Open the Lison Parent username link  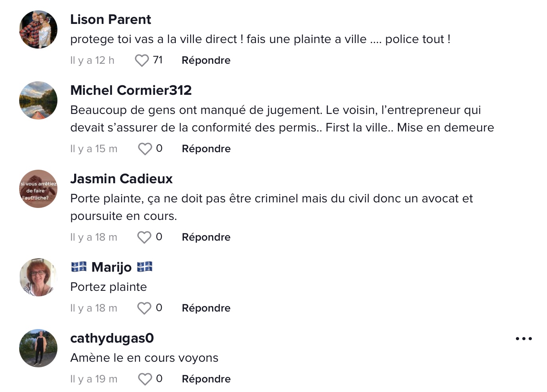[110, 20]
